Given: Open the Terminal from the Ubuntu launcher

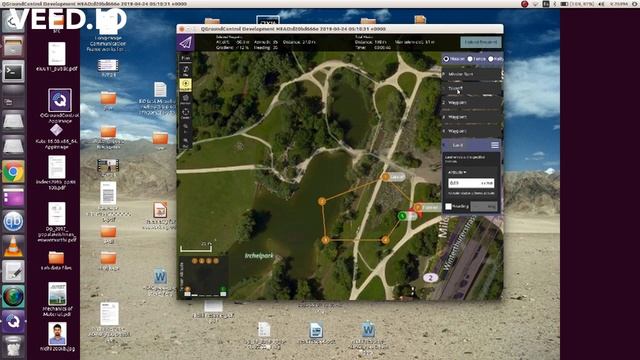Looking at the screenshot, I should click(x=13, y=72).
